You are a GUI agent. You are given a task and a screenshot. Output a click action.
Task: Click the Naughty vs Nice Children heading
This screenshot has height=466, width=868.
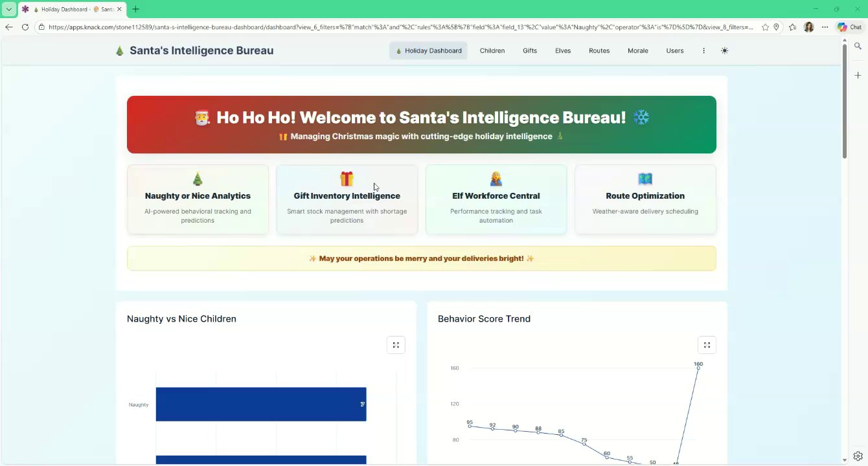181,318
